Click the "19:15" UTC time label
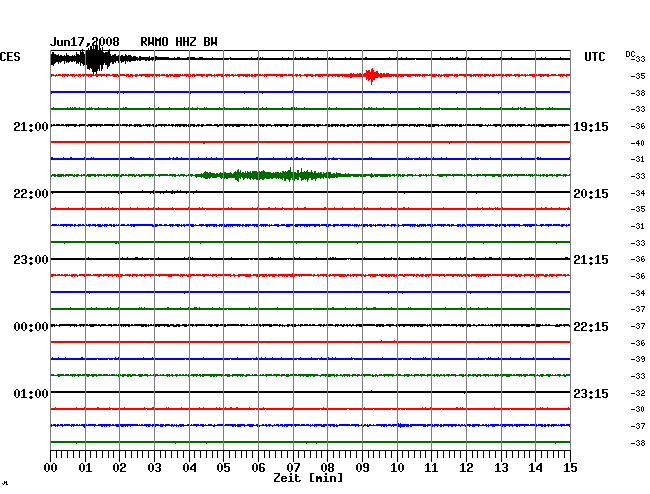The image size is (650, 494). pyautogui.click(x=591, y=126)
